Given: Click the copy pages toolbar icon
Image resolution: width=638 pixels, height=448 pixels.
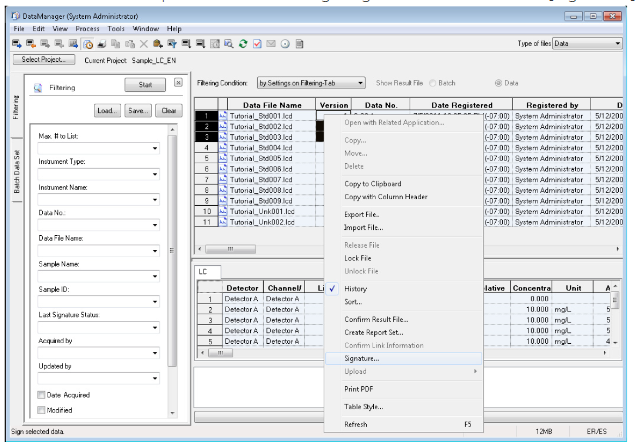Looking at the screenshot, I should [116, 44].
